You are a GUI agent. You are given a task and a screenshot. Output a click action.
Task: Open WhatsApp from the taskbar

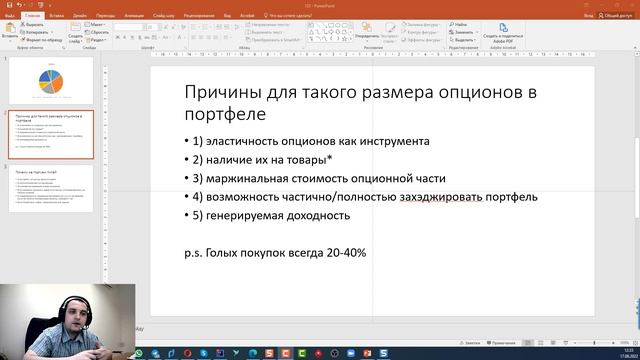point(139,353)
